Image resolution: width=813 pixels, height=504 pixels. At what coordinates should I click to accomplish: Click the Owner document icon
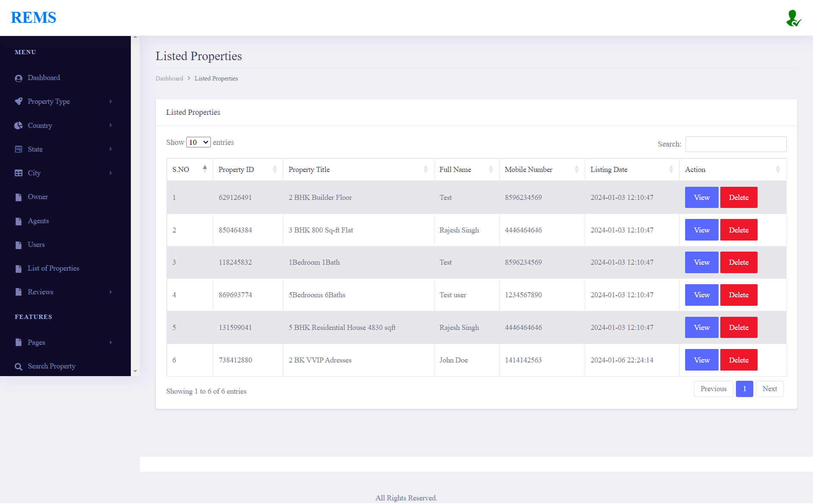click(18, 197)
